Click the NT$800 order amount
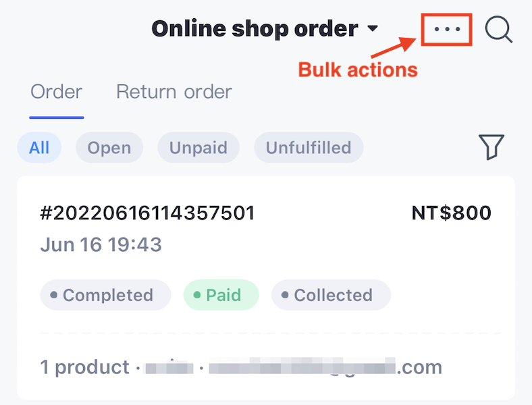The image size is (532, 405). [x=451, y=213]
